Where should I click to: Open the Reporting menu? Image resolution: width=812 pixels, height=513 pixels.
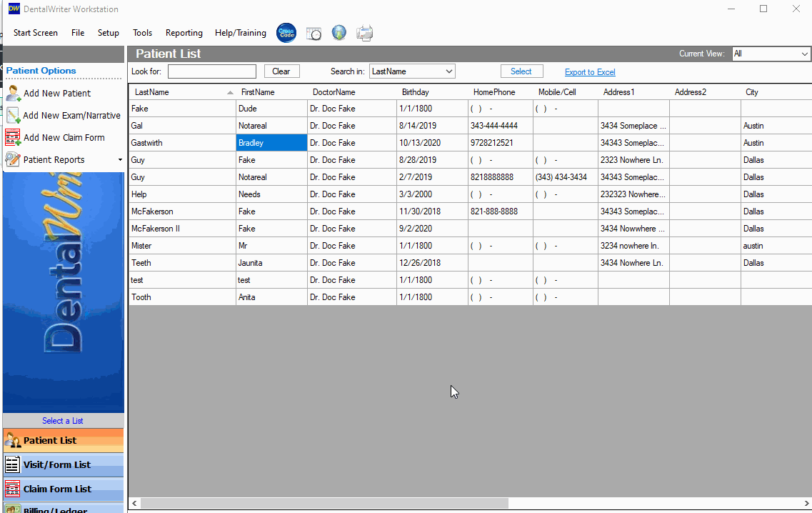click(x=184, y=33)
